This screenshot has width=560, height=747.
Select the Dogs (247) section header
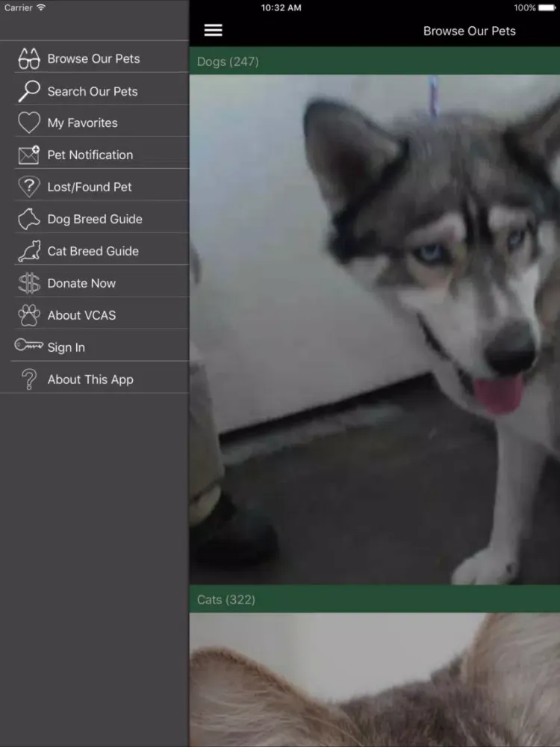pyautogui.click(x=375, y=61)
